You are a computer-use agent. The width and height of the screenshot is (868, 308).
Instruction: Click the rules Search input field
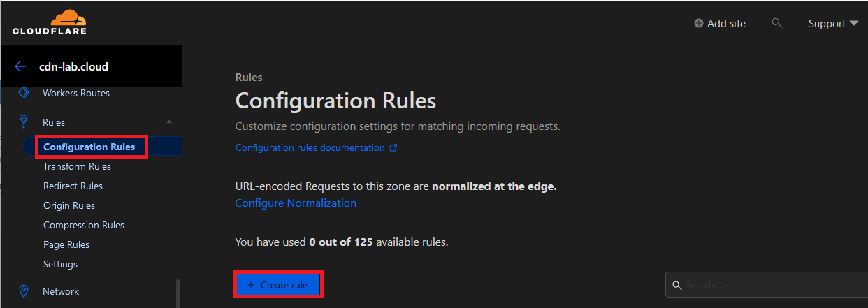tap(769, 285)
